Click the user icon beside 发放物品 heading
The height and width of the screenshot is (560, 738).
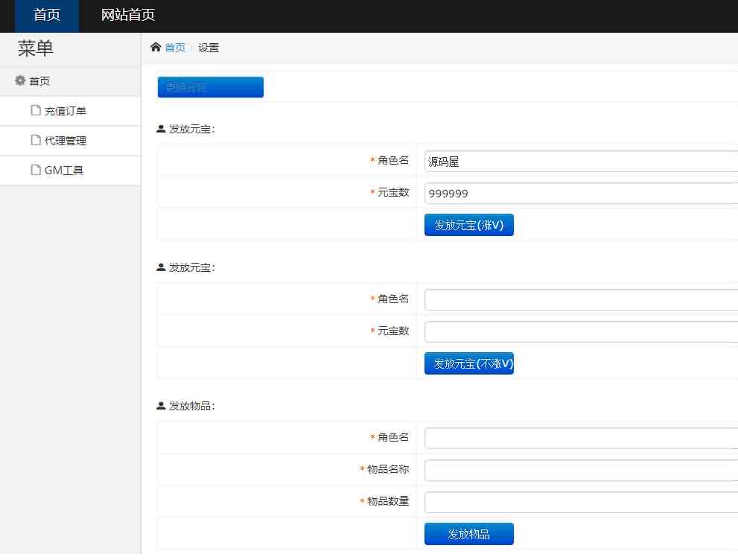(161, 406)
